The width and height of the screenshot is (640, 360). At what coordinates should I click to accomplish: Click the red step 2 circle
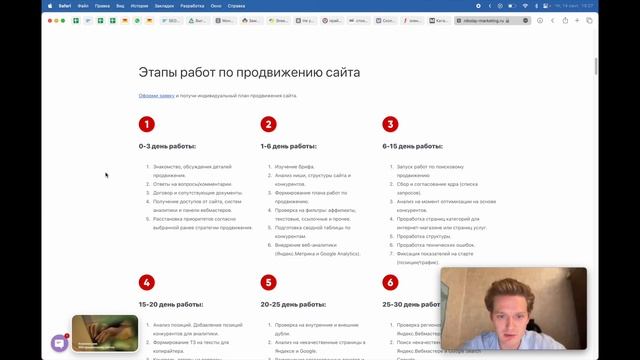coord(269,124)
